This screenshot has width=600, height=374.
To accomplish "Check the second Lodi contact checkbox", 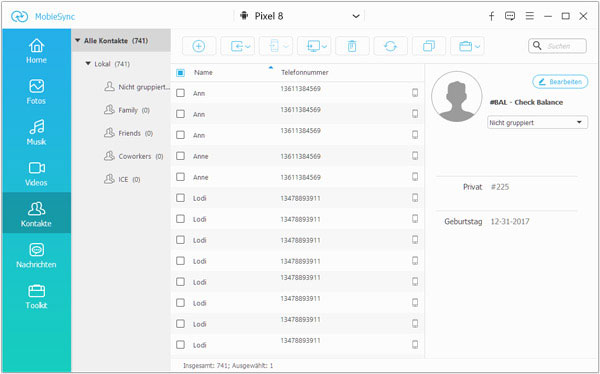I will click(x=180, y=219).
